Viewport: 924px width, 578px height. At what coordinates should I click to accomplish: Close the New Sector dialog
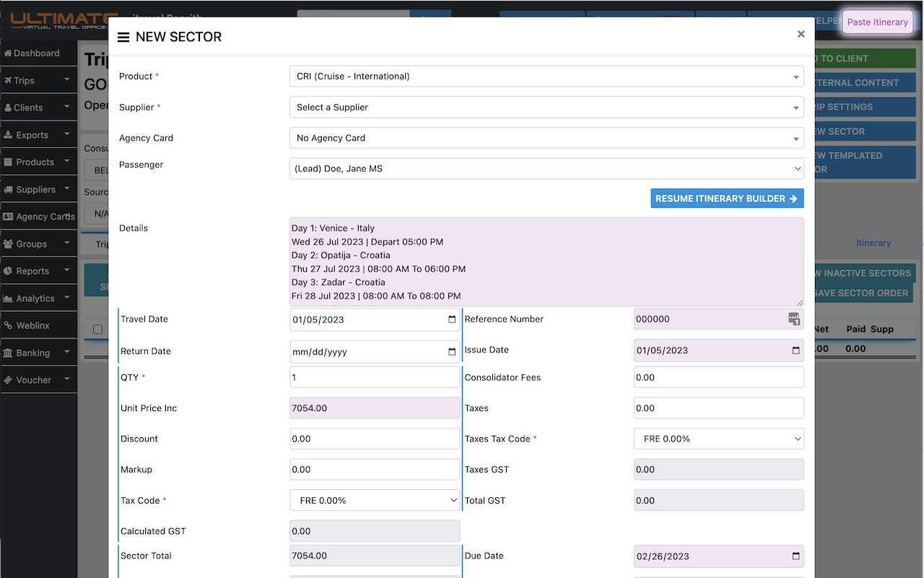tap(801, 34)
